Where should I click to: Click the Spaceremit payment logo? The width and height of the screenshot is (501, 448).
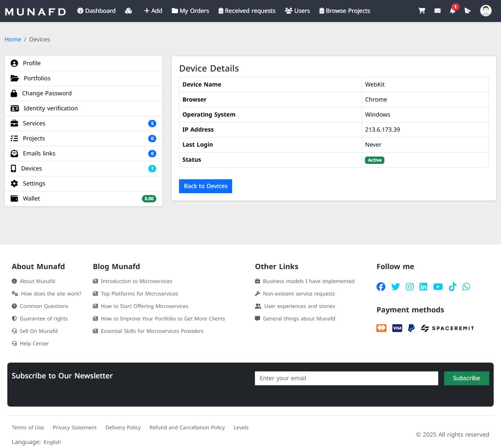click(447, 328)
